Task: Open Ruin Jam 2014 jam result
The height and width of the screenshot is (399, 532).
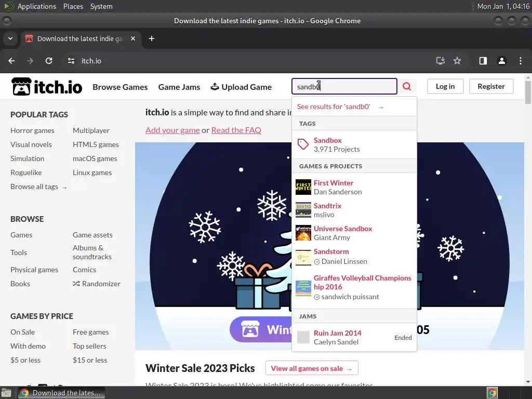Action: pyautogui.click(x=354, y=337)
